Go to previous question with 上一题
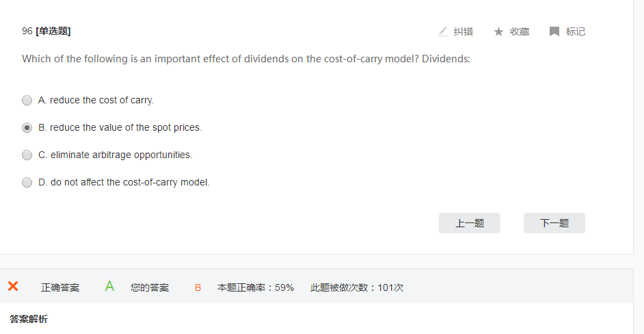This screenshot has width=644, height=334. (x=470, y=223)
